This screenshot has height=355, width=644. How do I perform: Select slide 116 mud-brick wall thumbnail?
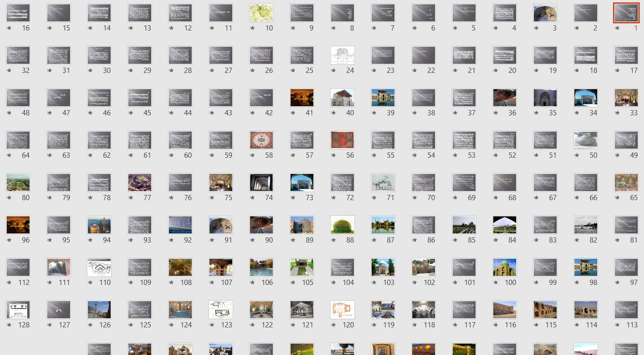pyautogui.click(x=505, y=310)
